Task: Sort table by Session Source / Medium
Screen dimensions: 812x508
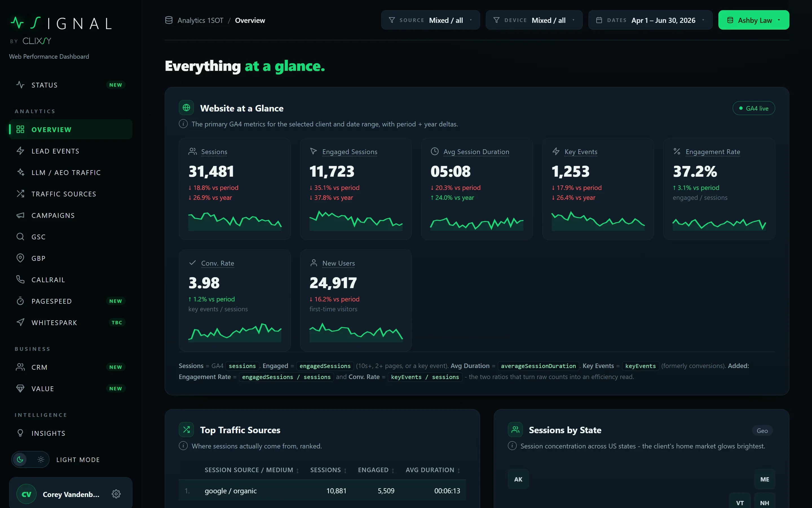Action: coord(252,470)
